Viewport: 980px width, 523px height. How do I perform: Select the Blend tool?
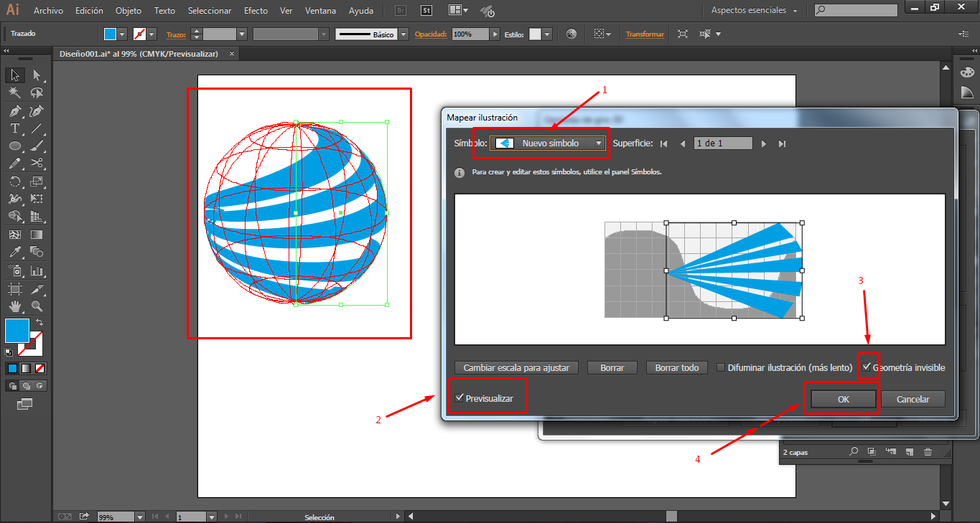tap(37, 252)
